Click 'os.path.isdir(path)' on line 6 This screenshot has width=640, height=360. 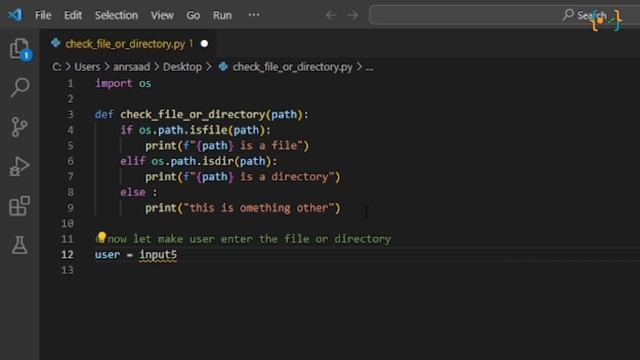pos(211,161)
